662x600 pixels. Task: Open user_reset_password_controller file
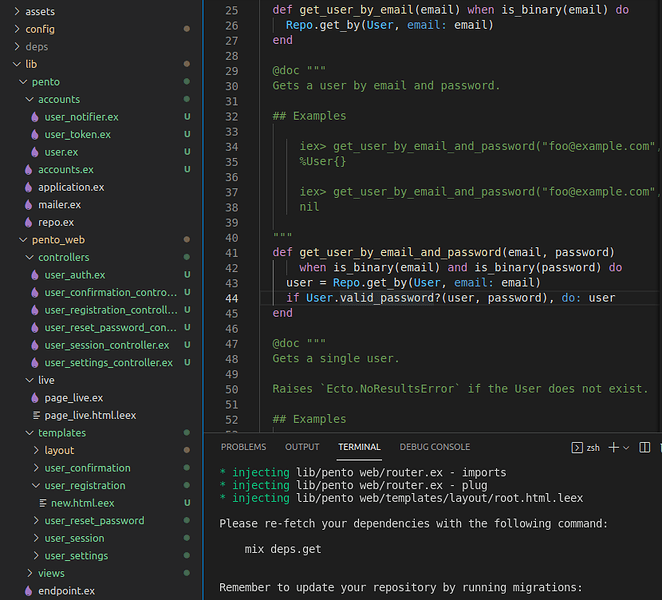point(111,328)
